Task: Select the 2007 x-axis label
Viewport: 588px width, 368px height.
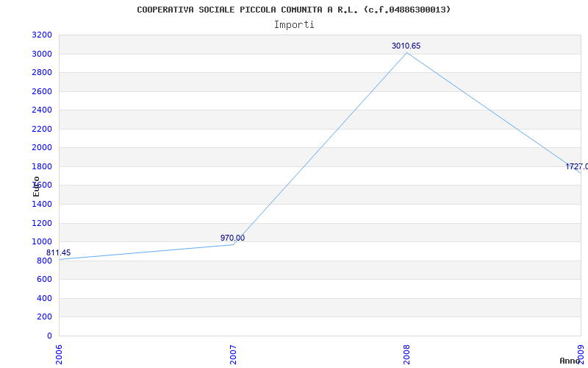Action: pyautogui.click(x=233, y=355)
